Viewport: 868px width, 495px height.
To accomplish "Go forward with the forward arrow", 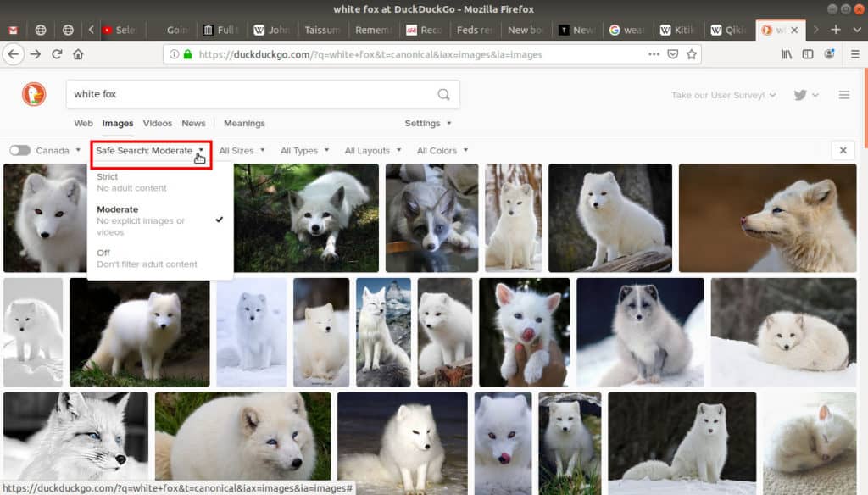I will [36, 54].
